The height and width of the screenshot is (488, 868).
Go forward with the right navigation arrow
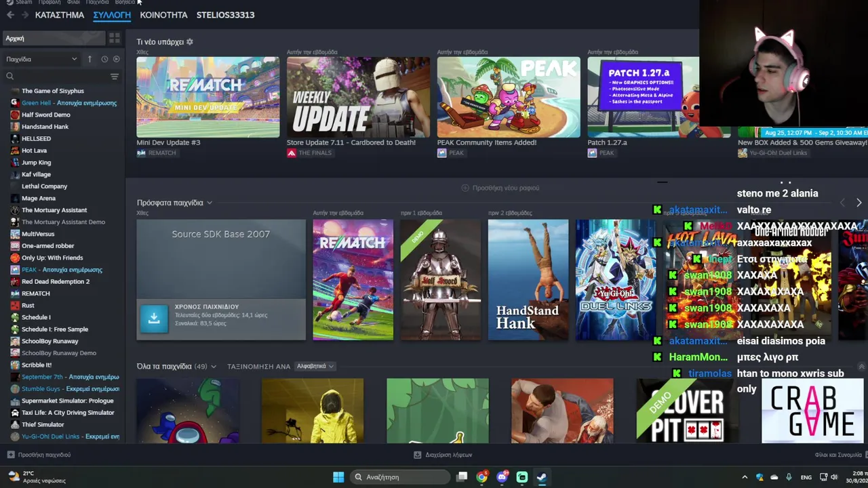coord(24,15)
